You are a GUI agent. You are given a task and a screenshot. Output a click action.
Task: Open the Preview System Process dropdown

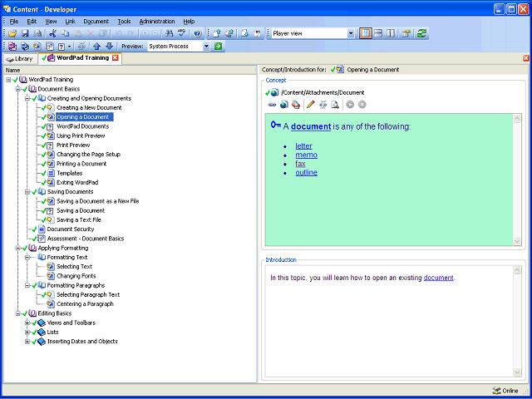click(207, 47)
